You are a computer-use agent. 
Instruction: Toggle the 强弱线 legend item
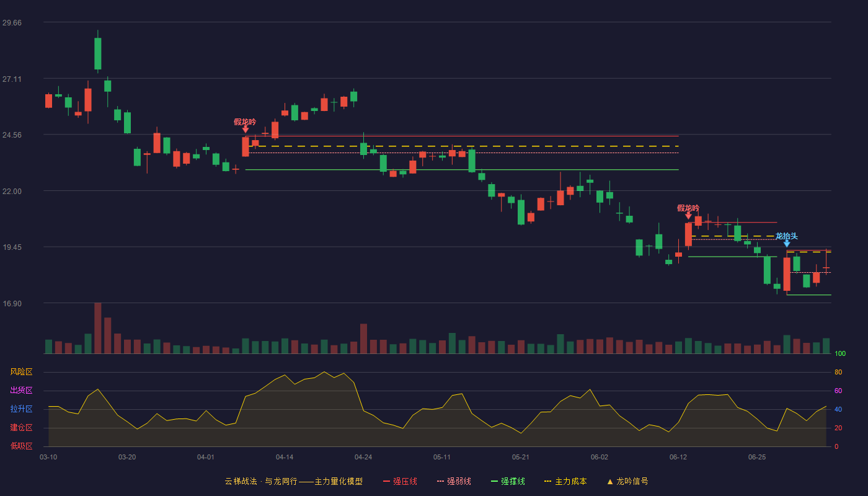(454, 481)
